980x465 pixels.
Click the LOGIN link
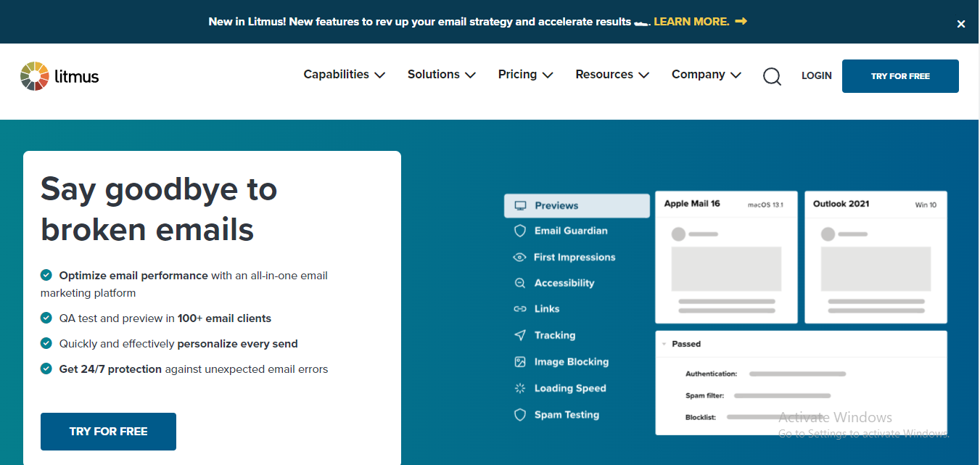(817, 76)
